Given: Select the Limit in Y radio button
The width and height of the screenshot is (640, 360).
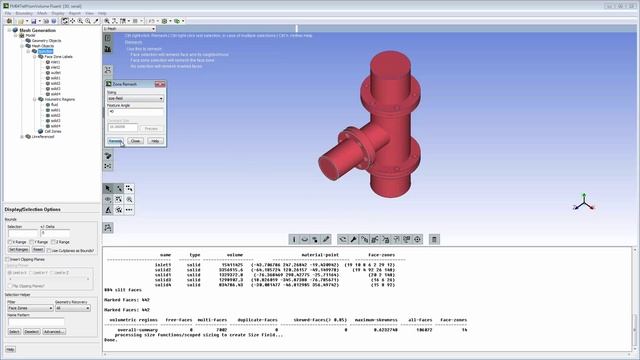Looking at the screenshot, I should tap(31, 273).
